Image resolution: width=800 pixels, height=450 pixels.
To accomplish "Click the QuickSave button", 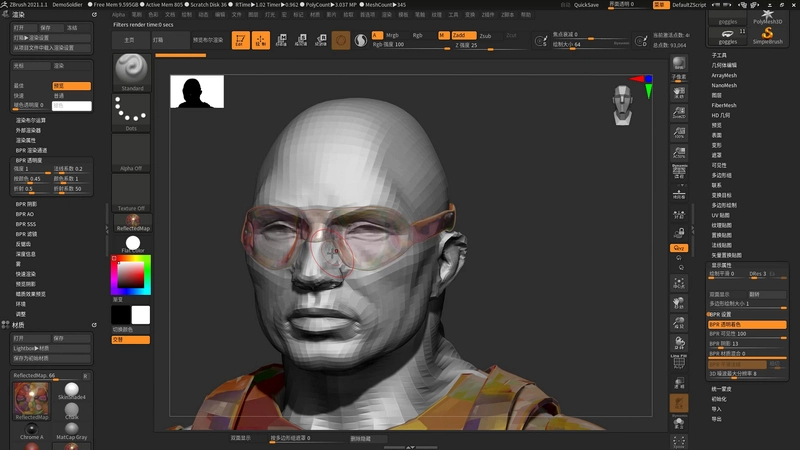I will pos(586,5).
